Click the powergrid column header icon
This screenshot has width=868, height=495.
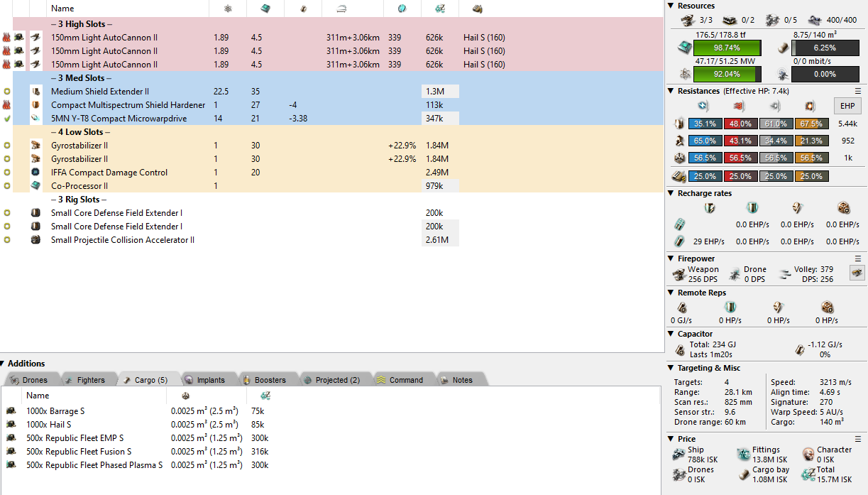pos(227,9)
